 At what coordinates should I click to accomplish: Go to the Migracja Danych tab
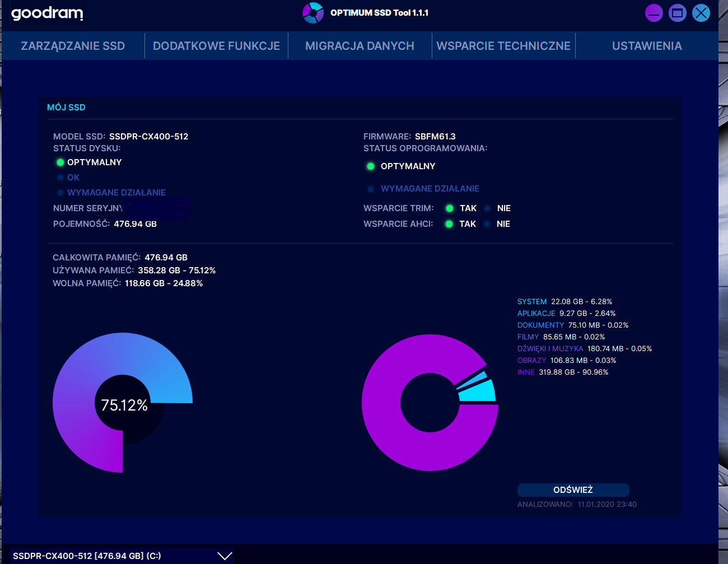point(360,46)
